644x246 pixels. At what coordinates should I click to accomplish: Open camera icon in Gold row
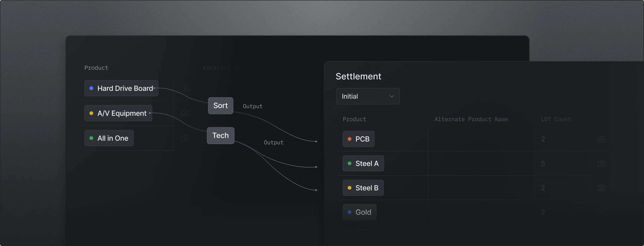point(602,212)
